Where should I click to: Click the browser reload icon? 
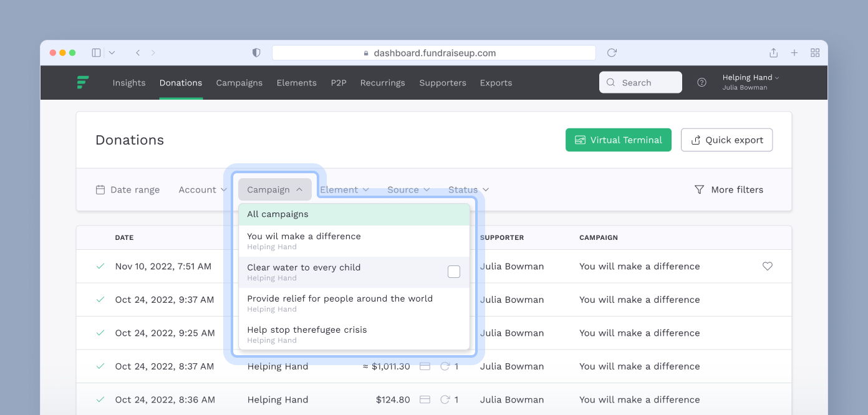tap(612, 53)
